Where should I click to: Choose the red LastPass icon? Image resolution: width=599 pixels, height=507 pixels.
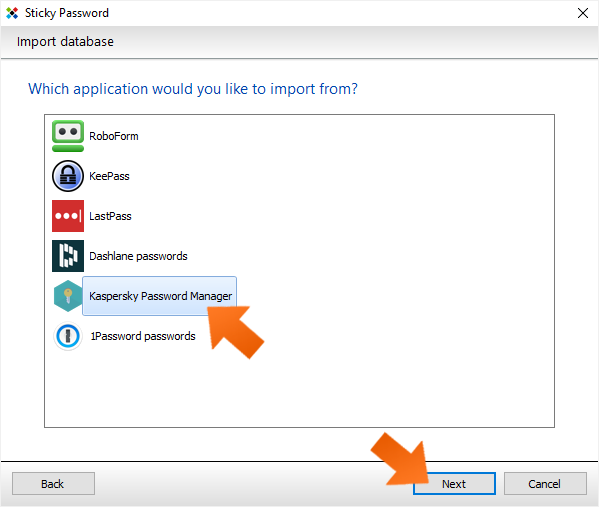click(68, 216)
